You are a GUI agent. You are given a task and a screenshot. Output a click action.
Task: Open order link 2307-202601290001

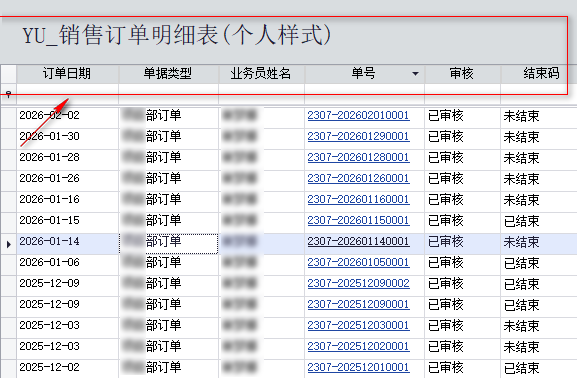click(x=358, y=137)
